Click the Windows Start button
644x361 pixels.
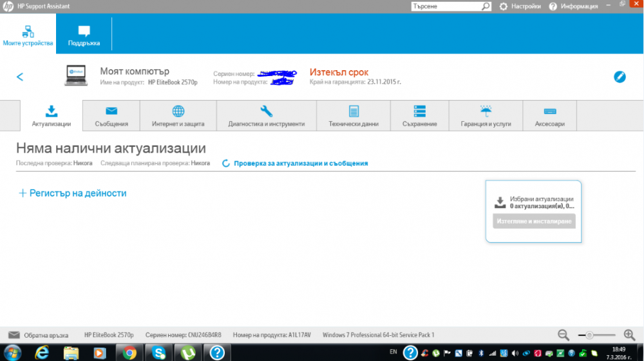(x=12, y=353)
